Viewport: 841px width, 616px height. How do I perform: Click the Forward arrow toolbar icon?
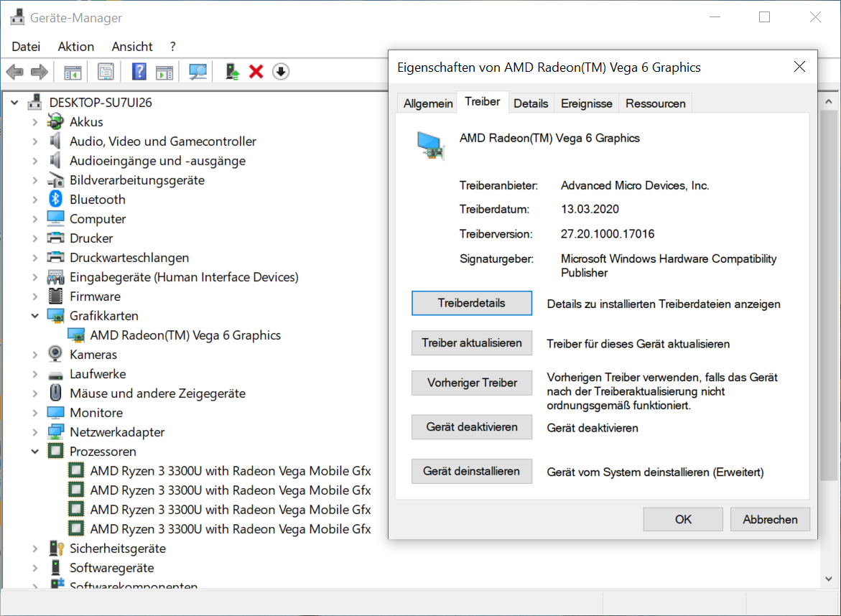(40, 71)
